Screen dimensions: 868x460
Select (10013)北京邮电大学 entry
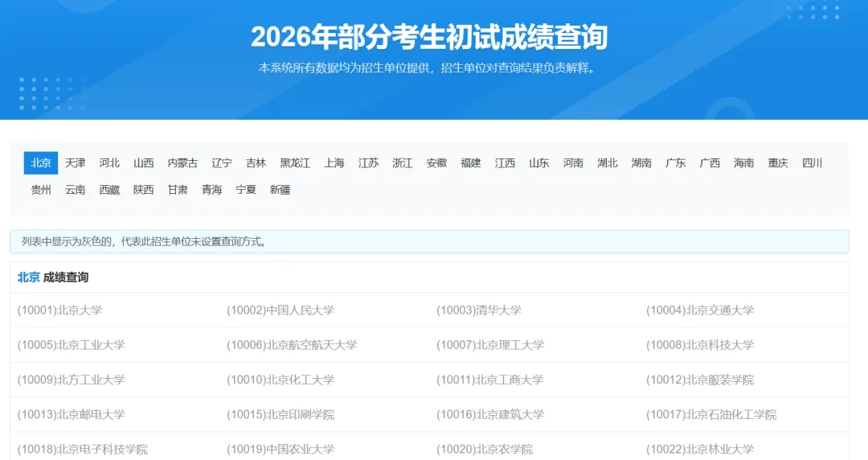point(72,414)
